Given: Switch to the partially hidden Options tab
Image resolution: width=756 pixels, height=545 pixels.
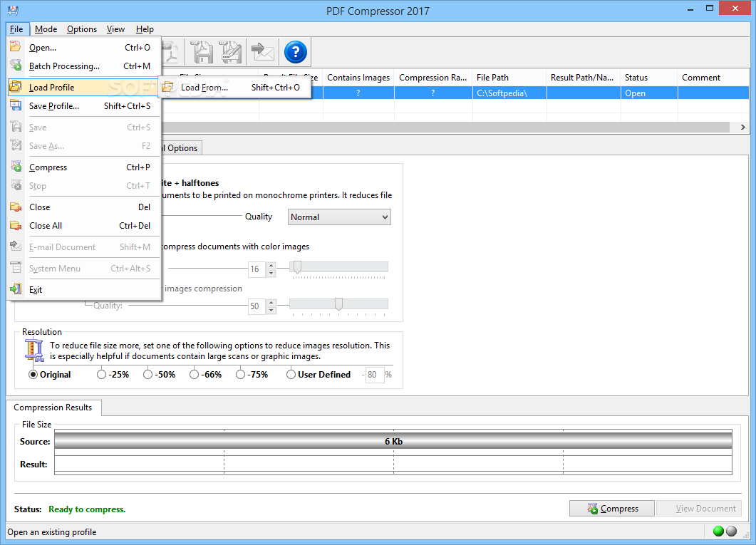Looking at the screenshot, I should (x=181, y=148).
